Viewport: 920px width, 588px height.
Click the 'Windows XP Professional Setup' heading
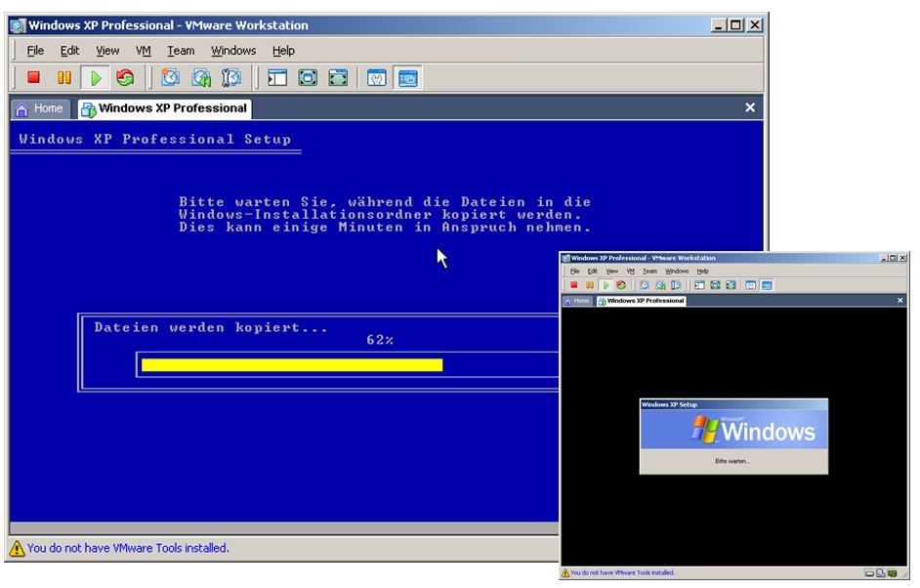pos(155,139)
